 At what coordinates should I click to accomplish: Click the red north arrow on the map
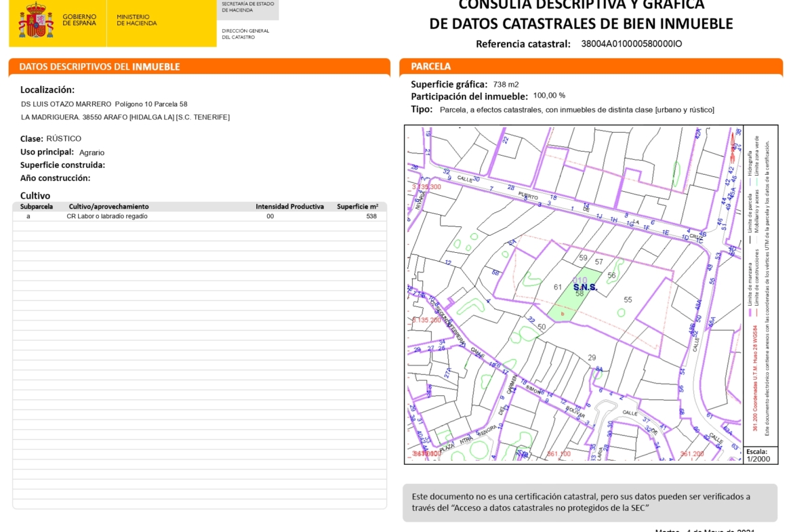pyautogui.click(x=735, y=143)
